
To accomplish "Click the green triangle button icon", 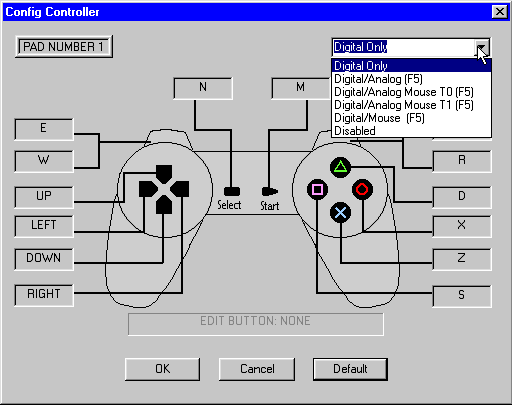I will (x=340, y=167).
